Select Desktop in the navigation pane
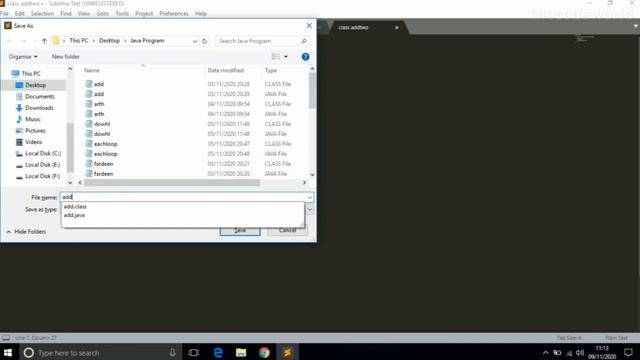Image resolution: width=640 pixels, height=360 pixels. tap(35, 85)
